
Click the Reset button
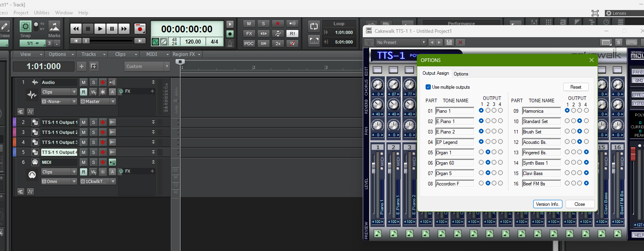576,87
